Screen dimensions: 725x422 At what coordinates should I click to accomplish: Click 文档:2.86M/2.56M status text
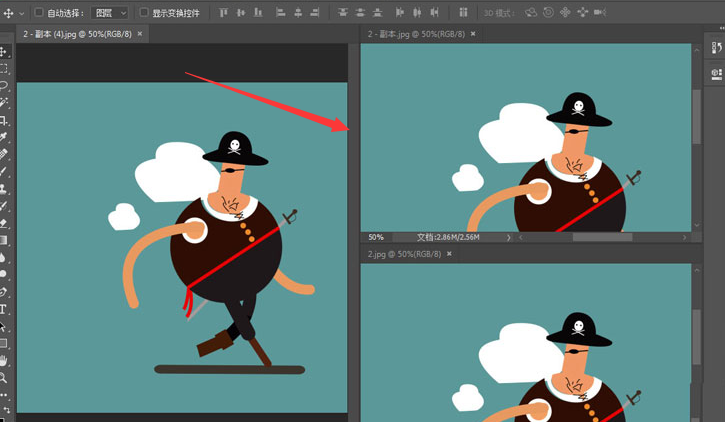pyautogui.click(x=448, y=238)
